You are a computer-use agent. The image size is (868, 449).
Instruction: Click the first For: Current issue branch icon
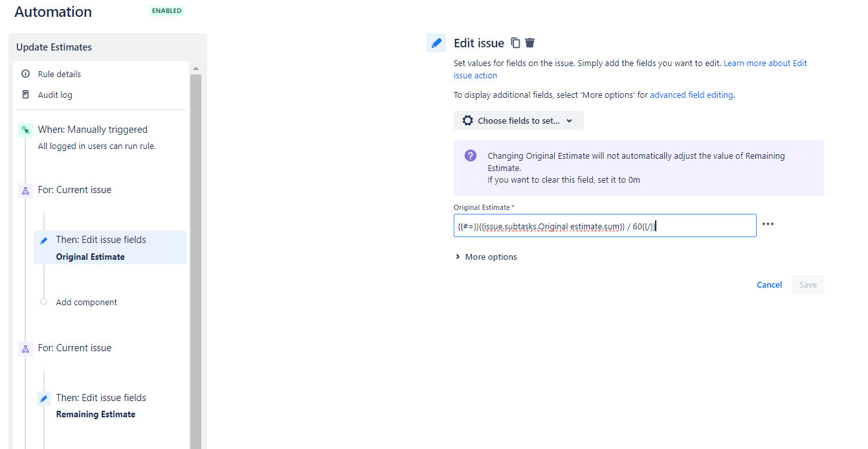[25, 190]
